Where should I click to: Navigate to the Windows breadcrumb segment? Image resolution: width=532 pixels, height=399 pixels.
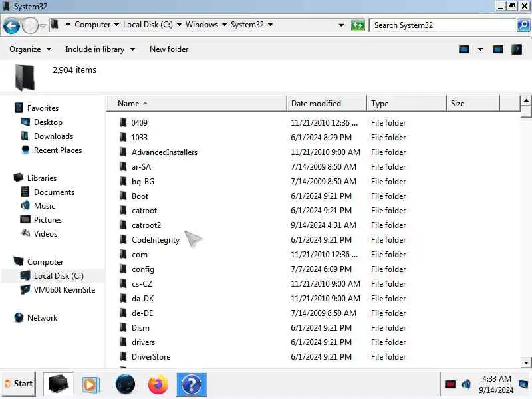pos(202,25)
